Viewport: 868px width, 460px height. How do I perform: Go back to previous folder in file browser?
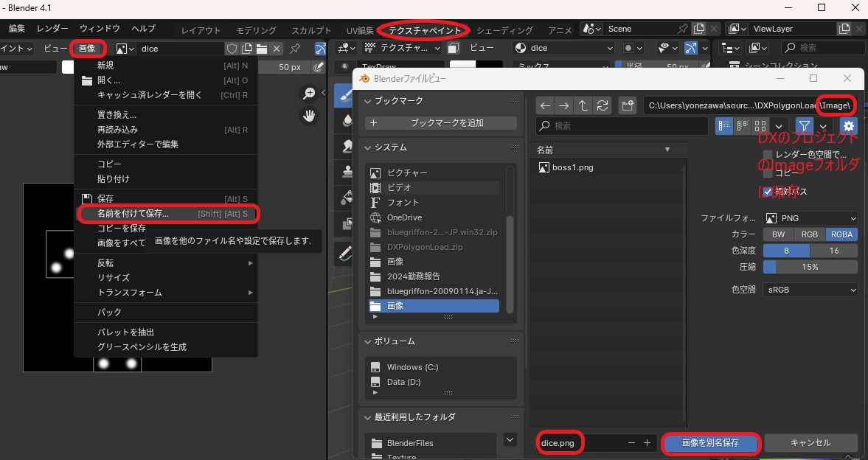(545, 105)
